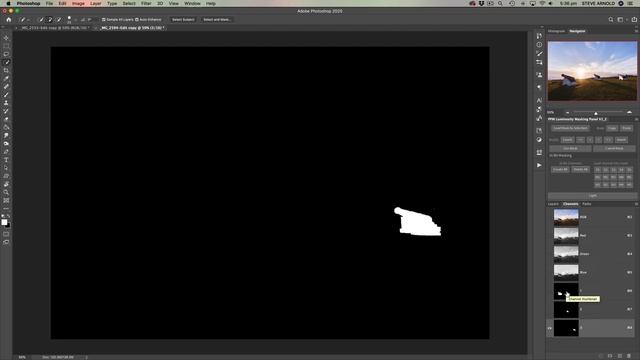Select the Dodge tool

pos(6,144)
